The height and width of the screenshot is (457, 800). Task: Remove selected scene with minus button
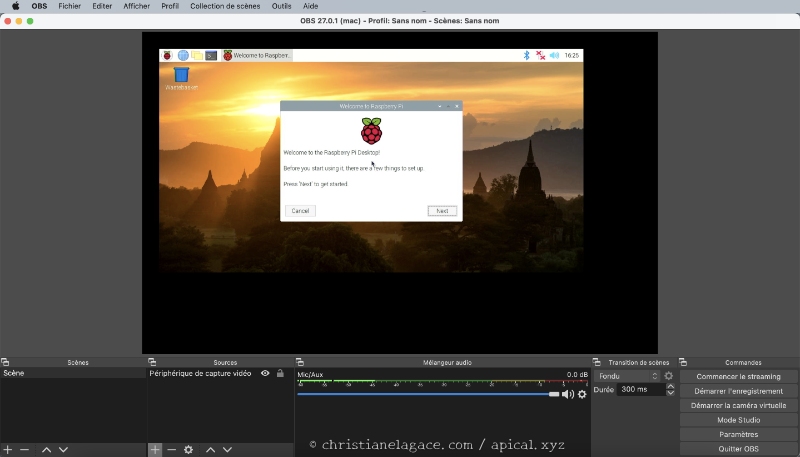coord(24,449)
